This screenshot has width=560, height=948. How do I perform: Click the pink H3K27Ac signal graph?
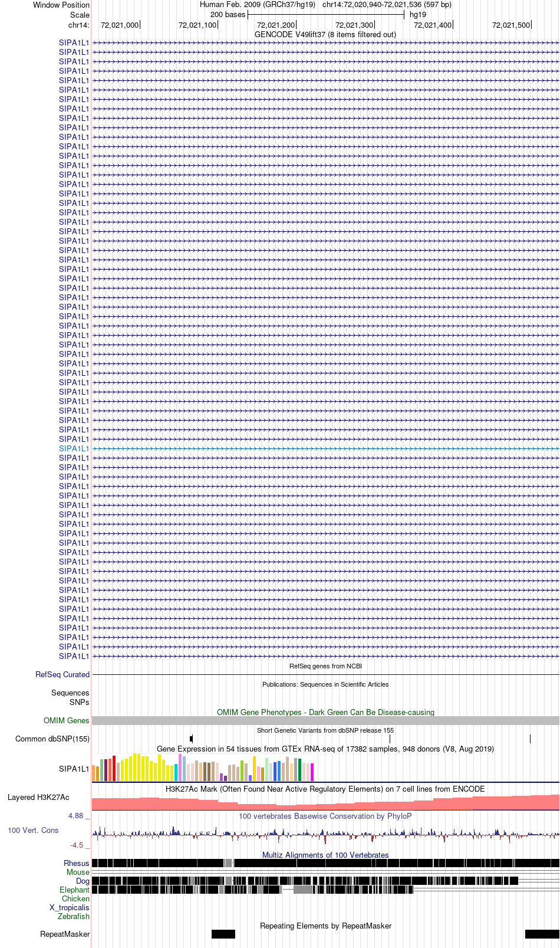(325, 802)
